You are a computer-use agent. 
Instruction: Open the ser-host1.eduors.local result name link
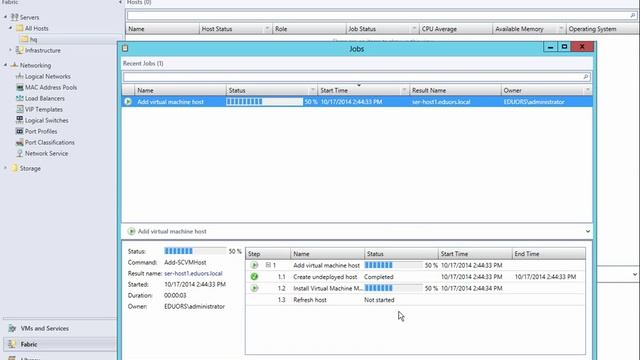pyautogui.click(x=193, y=273)
